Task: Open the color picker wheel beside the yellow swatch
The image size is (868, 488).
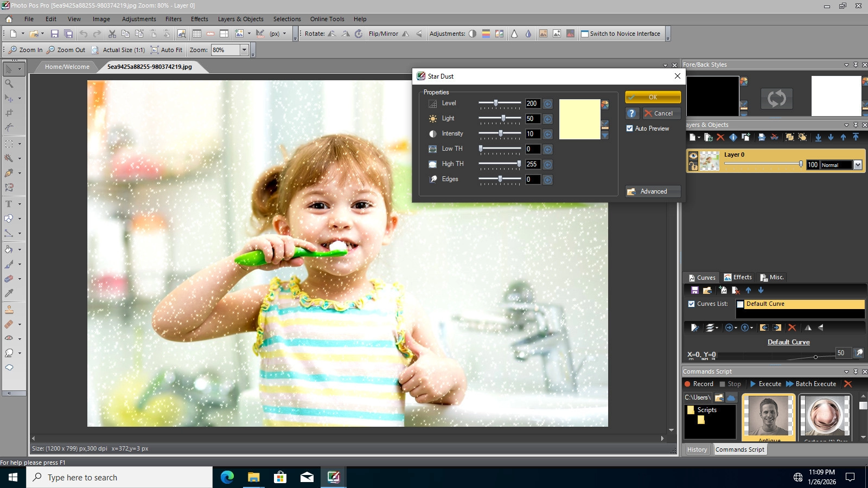Action: (x=605, y=105)
